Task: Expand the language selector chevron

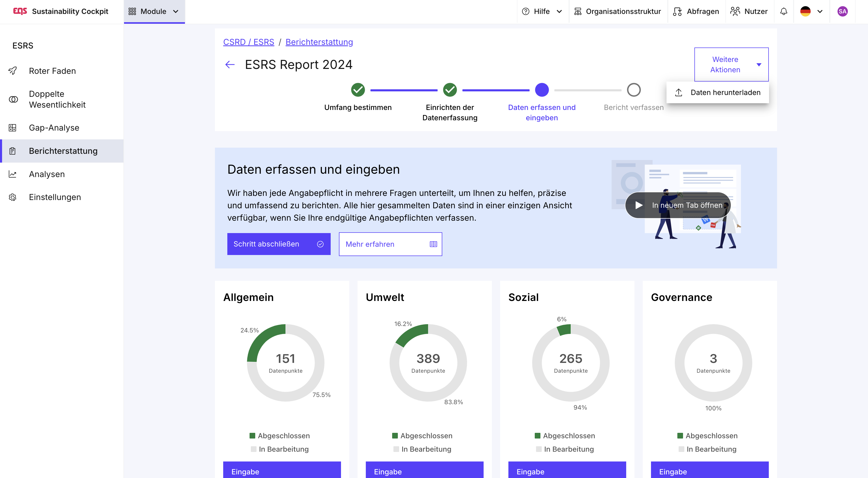Action: (x=820, y=11)
